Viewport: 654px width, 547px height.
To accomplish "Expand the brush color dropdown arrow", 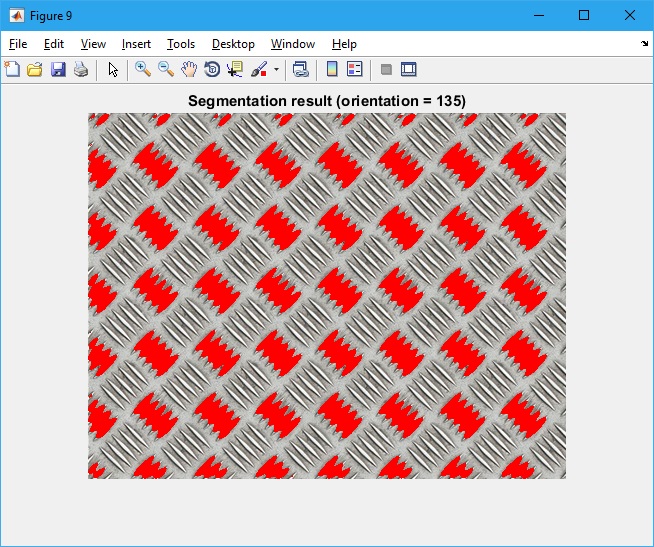I will tap(276, 70).
